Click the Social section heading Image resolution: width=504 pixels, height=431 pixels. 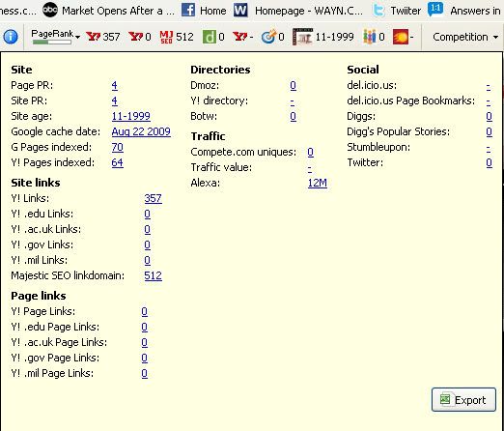click(x=363, y=70)
